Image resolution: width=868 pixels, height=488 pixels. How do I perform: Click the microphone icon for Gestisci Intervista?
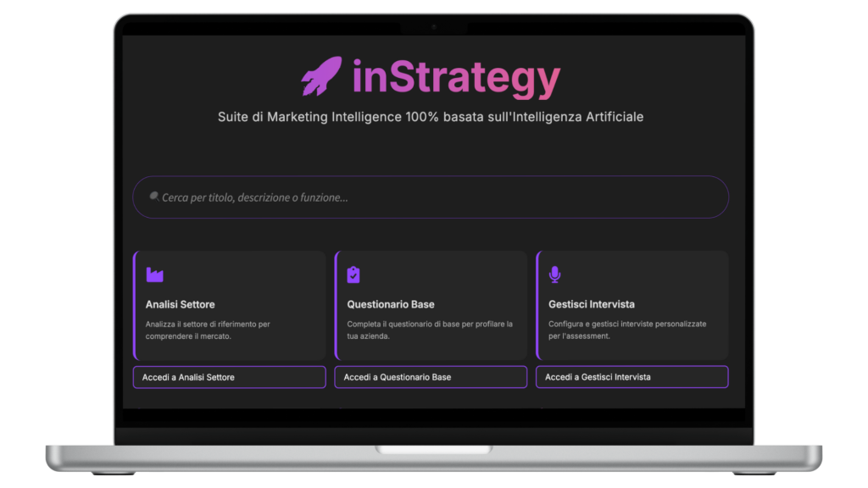coord(555,274)
